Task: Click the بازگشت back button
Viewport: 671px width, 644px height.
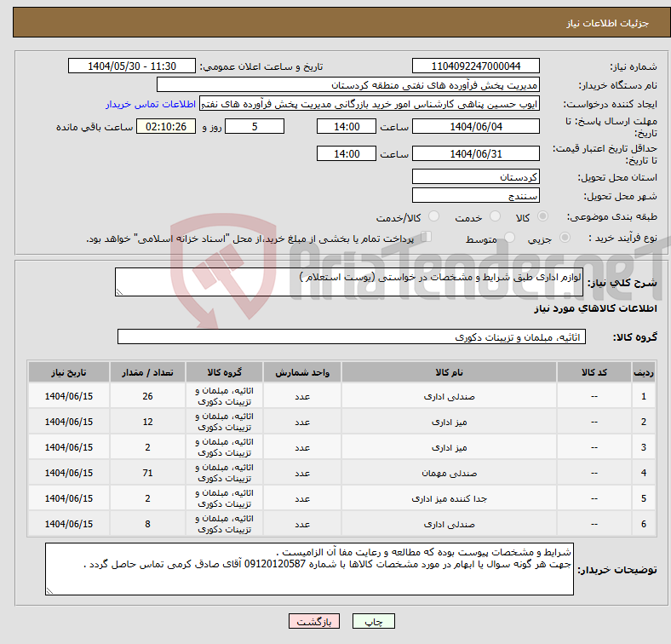Action: [x=314, y=621]
